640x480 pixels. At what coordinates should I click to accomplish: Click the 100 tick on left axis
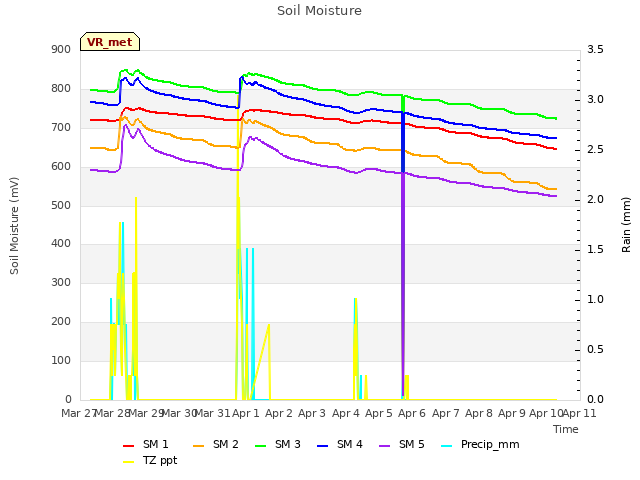(61, 360)
